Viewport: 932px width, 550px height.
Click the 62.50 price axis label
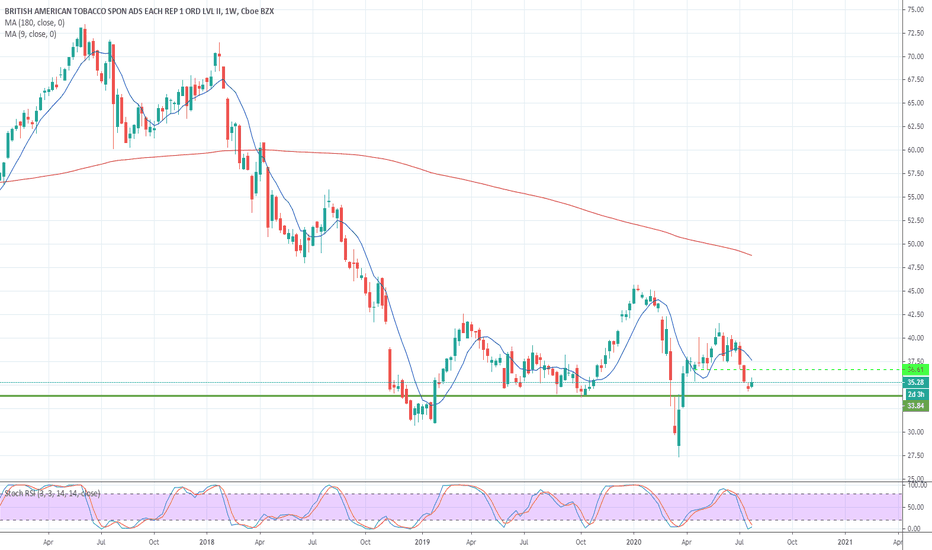pyautogui.click(x=915, y=127)
